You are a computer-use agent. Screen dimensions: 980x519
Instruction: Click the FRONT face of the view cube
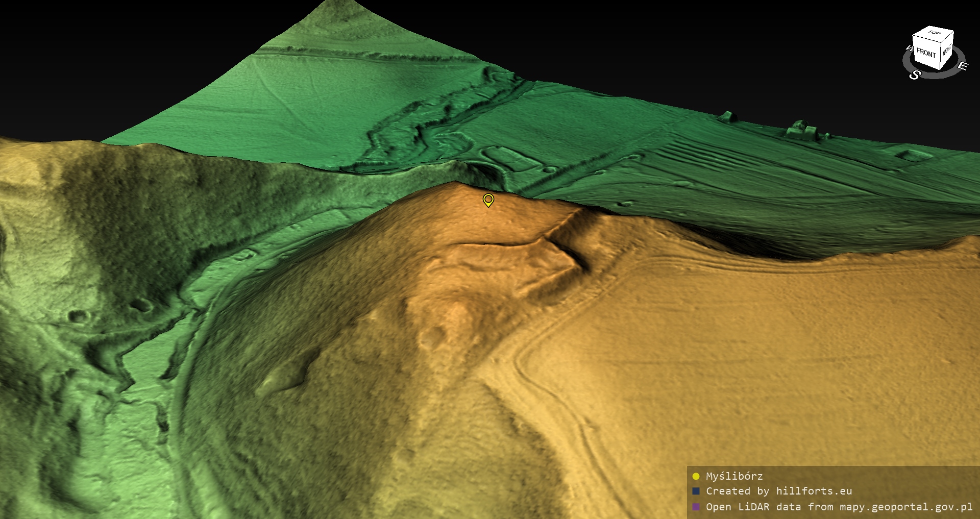point(925,53)
